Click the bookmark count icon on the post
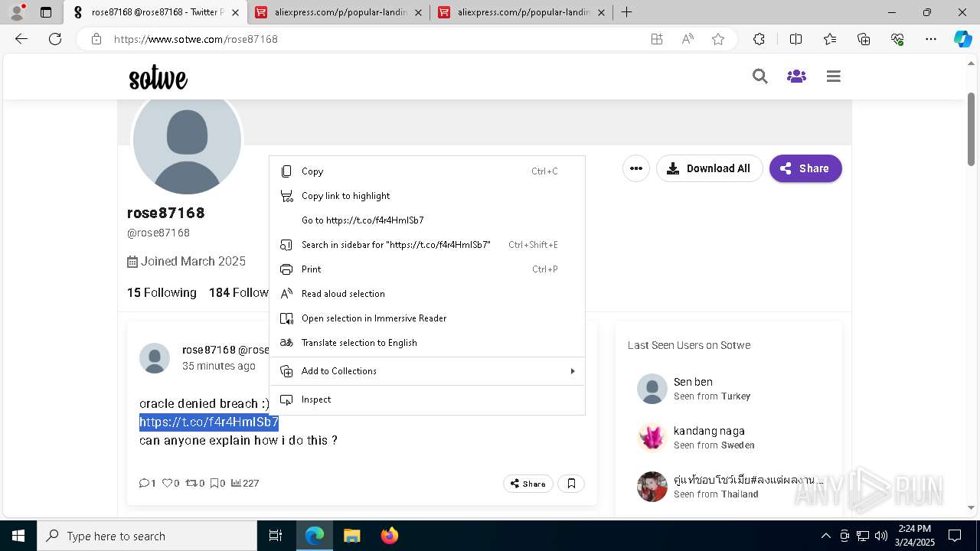The height and width of the screenshot is (551, 980). [x=214, y=483]
